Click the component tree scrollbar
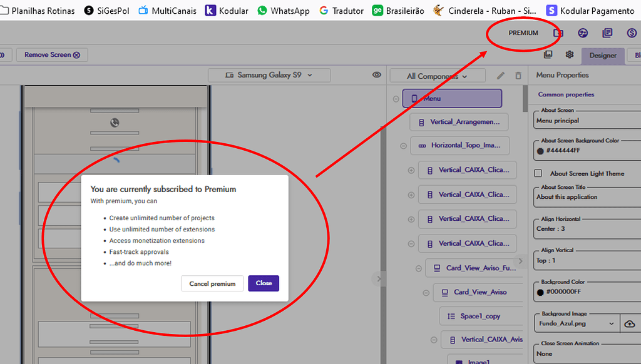 pos(525,98)
